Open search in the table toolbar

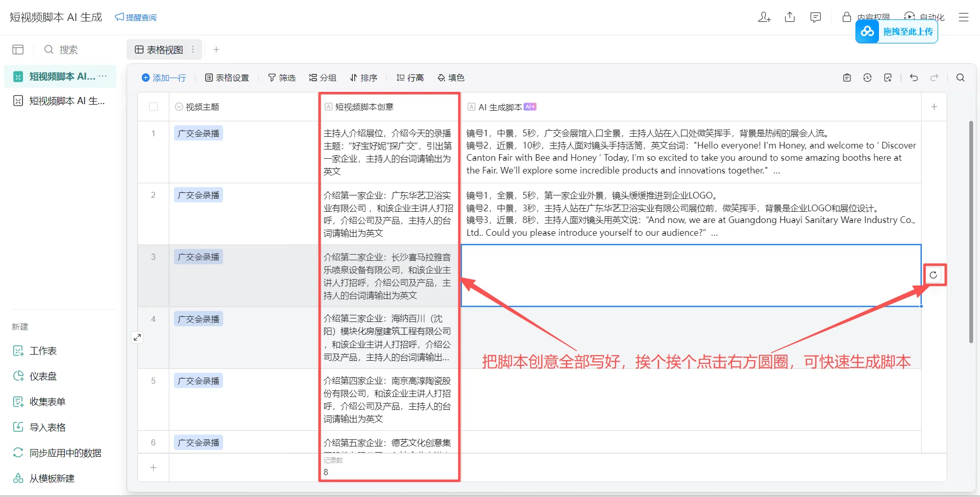point(960,78)
